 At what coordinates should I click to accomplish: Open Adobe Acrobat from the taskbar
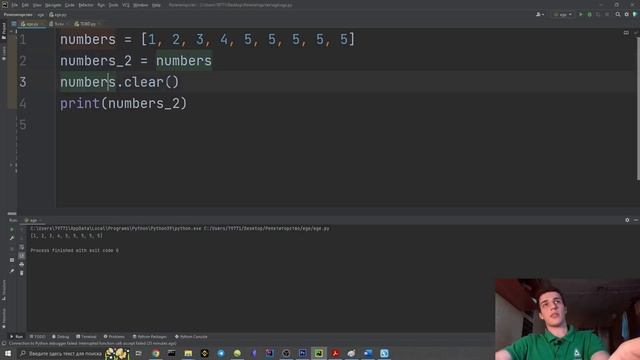coord(335,353)
